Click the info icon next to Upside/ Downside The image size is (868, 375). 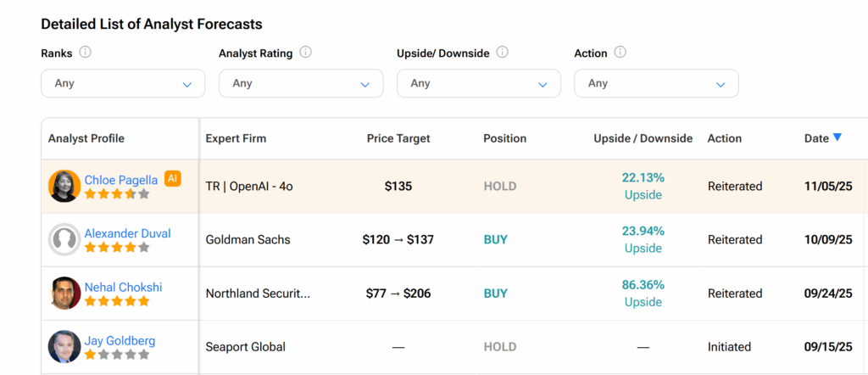pyautogui.click(x=502, y=53)
